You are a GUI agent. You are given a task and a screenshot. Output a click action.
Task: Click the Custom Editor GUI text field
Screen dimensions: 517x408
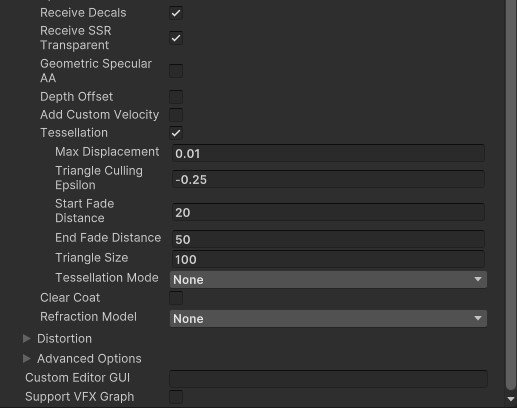(328, 379)
